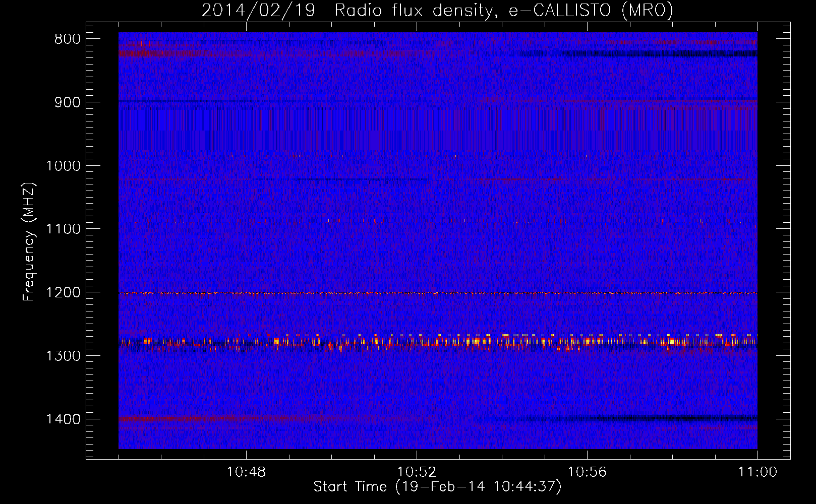Viewport: 816px width, 504px height.
Task: Click the 1000 frequency tick label
Action: pos(63,166)
